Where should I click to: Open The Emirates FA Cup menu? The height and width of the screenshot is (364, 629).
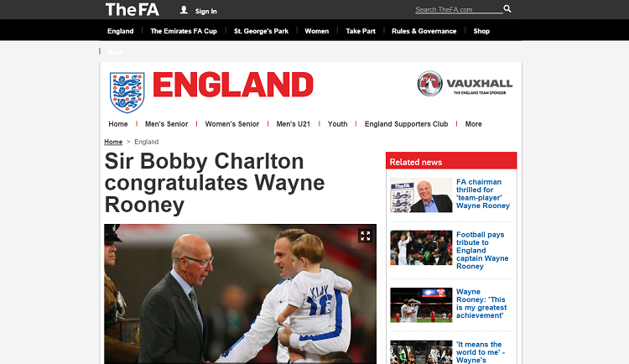(184, 31)
